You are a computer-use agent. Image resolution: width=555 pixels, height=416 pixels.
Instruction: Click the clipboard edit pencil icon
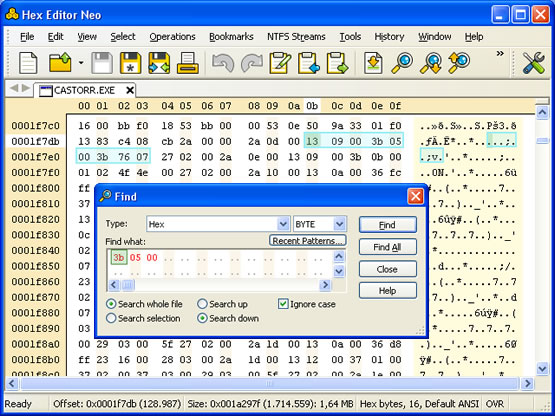[x=280, y=63]
